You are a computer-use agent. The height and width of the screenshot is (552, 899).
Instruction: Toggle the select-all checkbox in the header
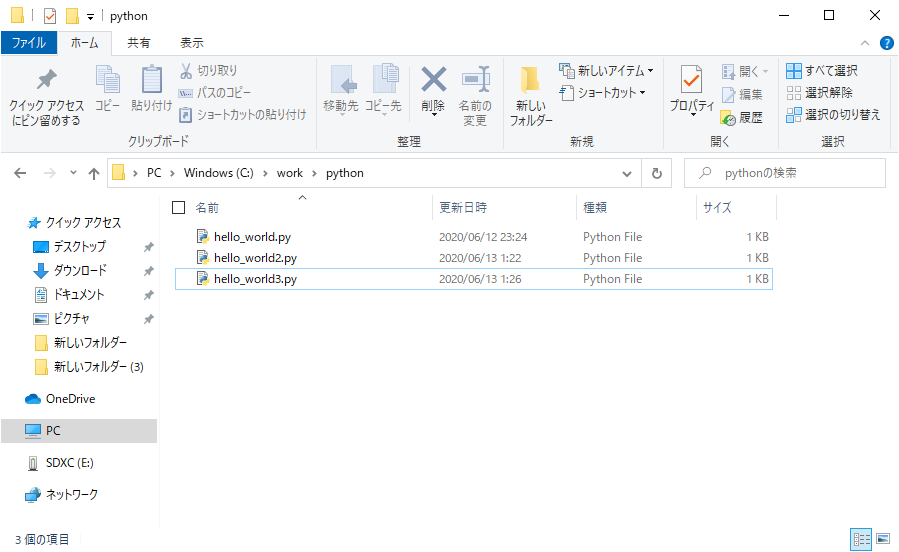(x=179, y=208)
